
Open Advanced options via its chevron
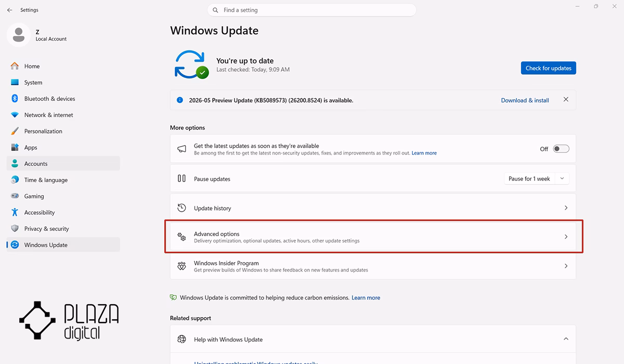(x=566, y=237)
